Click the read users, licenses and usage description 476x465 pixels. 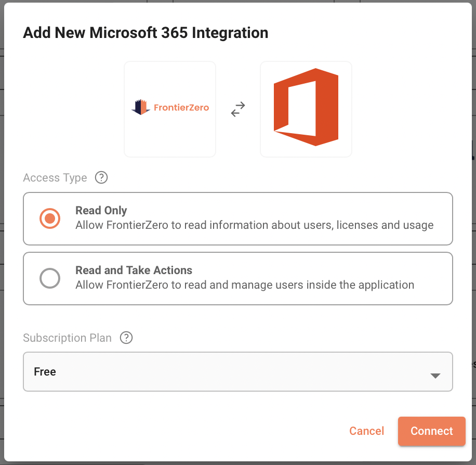(x=254, y=225)
